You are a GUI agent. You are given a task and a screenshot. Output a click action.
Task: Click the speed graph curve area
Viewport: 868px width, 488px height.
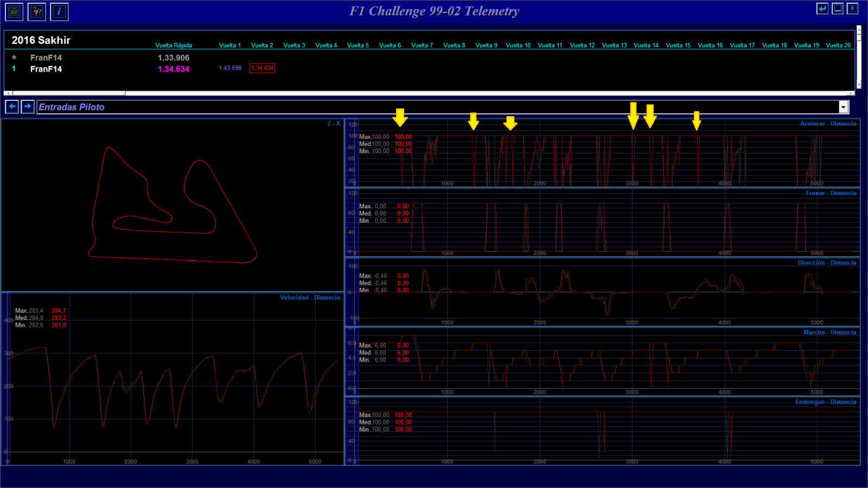coord(174,388)
